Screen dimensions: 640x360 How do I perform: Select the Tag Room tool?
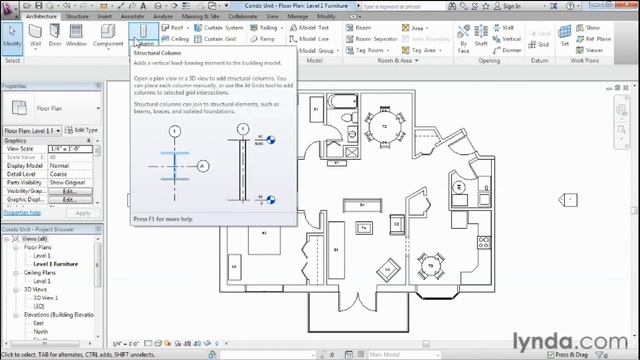tap(365, 50)
